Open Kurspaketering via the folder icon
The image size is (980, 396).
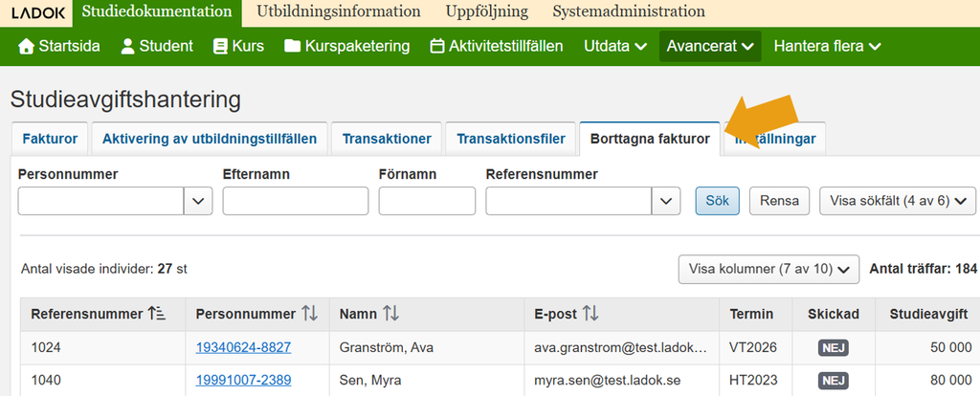point(293,46)
